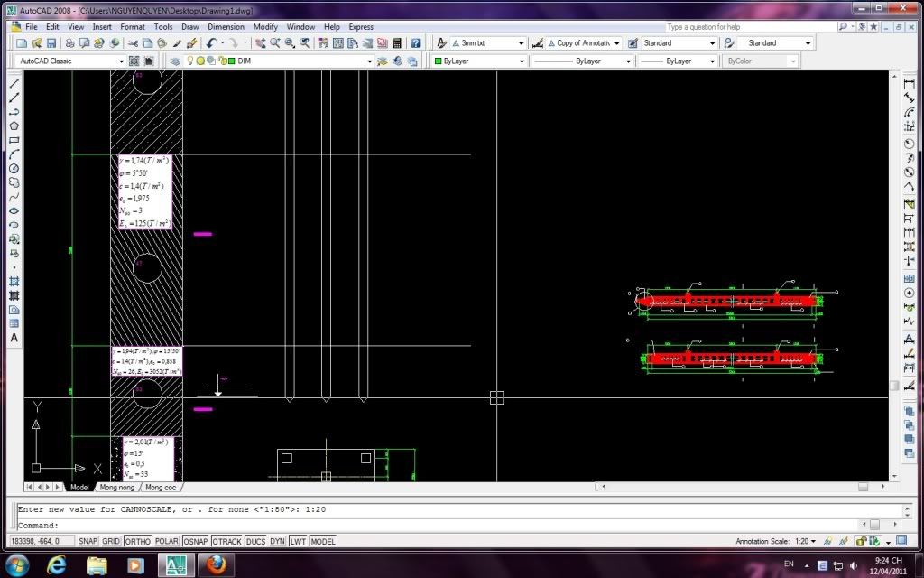Switch to the Mong nong layout tab
The width and height of the screenshot is (924, 578).
[x=116, y=487]
